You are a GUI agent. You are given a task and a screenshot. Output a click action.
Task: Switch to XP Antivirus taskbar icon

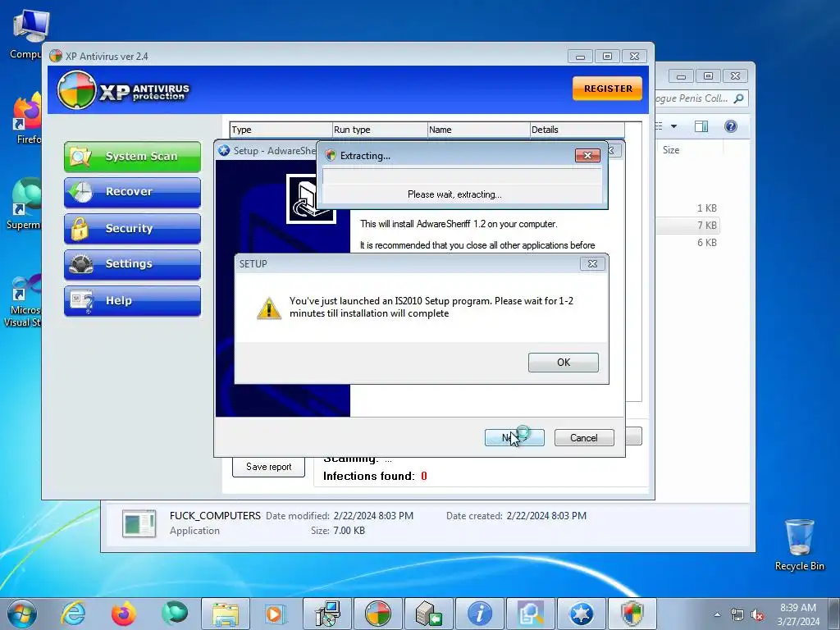[377, 614]
